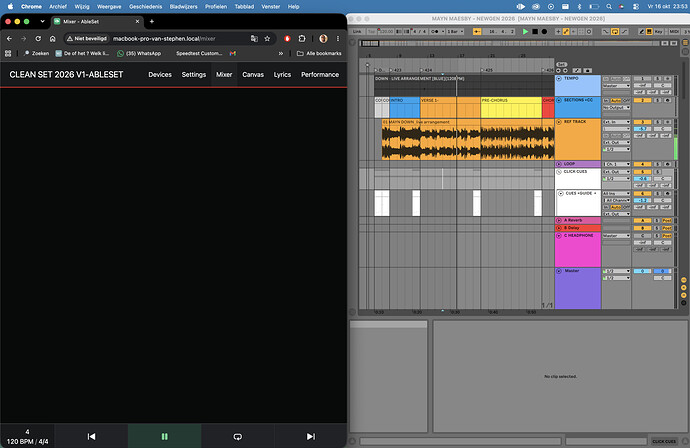The width and height of the screenshot is (690, 448).
Task: Open the Chrome extensions puzzle icon
Action: click(302, 39)
